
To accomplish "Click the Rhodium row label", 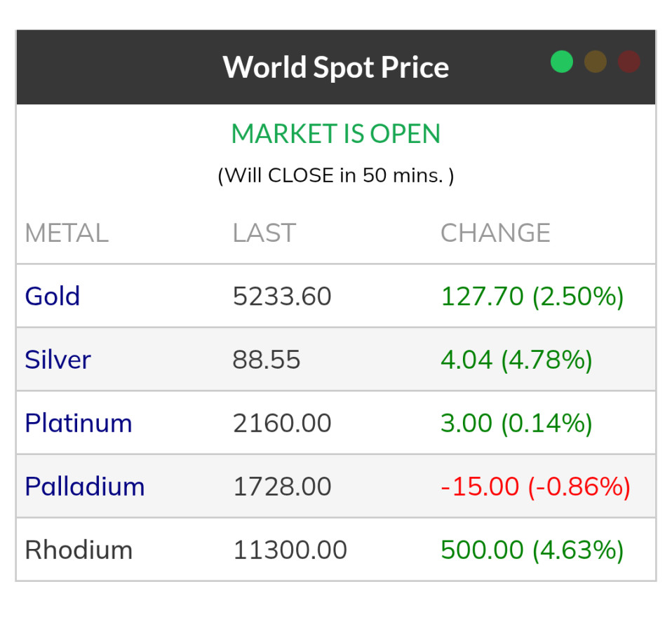I will pos(79,550).
